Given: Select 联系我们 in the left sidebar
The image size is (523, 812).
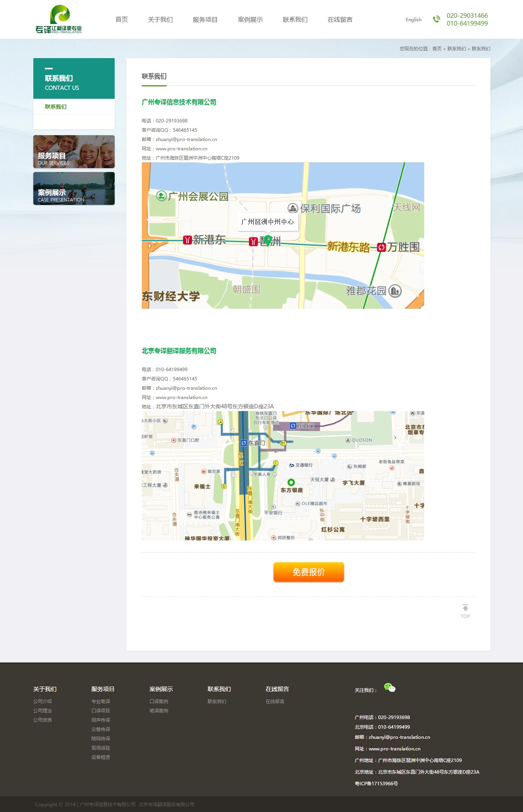Looking at the screenshot, I should 56,107.
